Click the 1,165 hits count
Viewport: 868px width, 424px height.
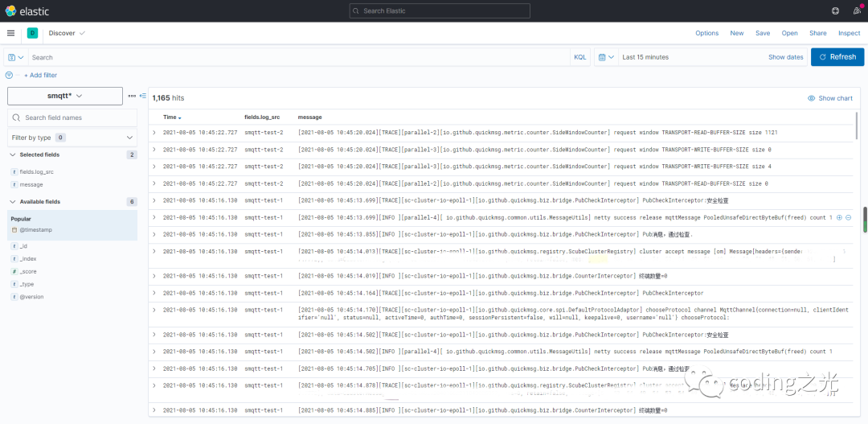tap(168, 98)
